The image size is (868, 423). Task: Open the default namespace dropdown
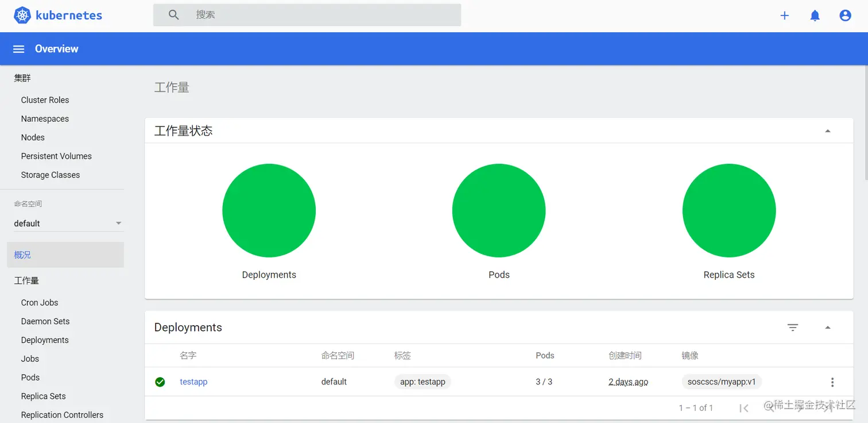(68, 223)
